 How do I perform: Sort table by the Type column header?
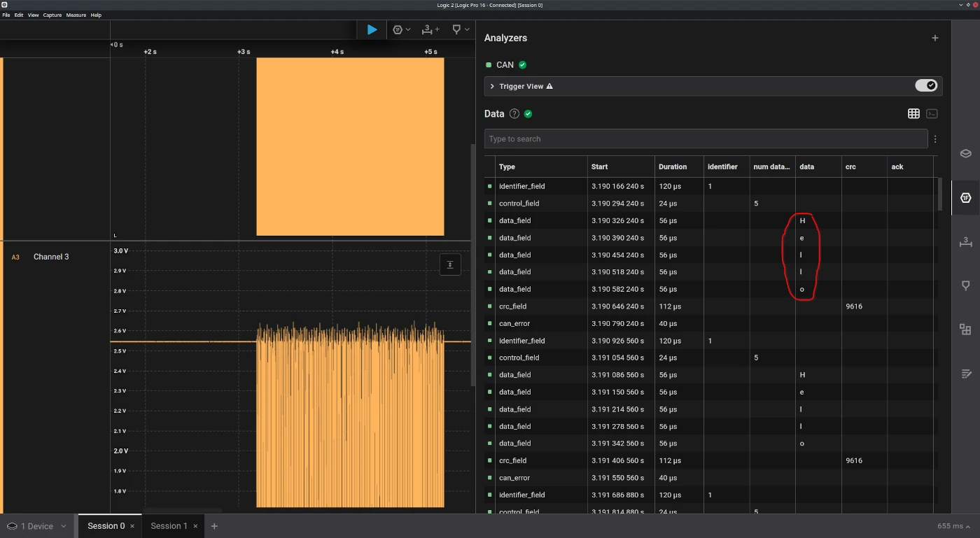[542, 167]
